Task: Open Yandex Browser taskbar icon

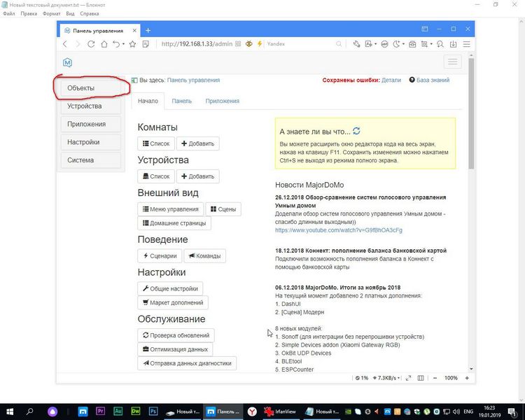Action: [x=252, y=412]
